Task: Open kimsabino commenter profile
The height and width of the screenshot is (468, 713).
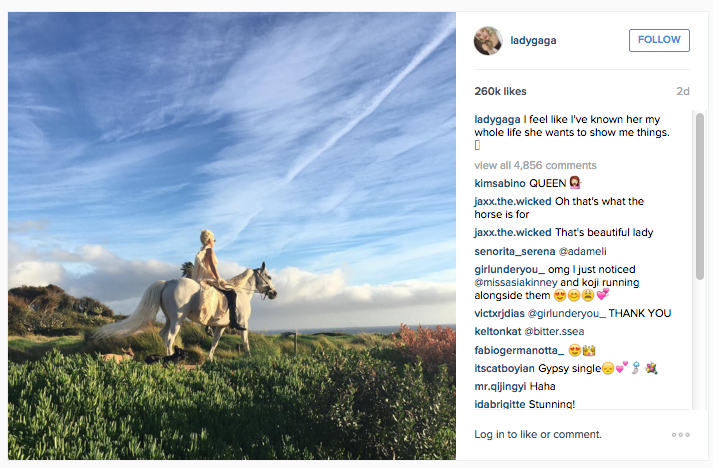Action: [500, 183]
